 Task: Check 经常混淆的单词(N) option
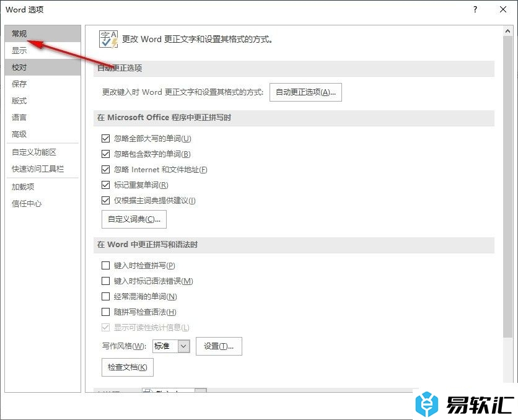tap(106, 297)
